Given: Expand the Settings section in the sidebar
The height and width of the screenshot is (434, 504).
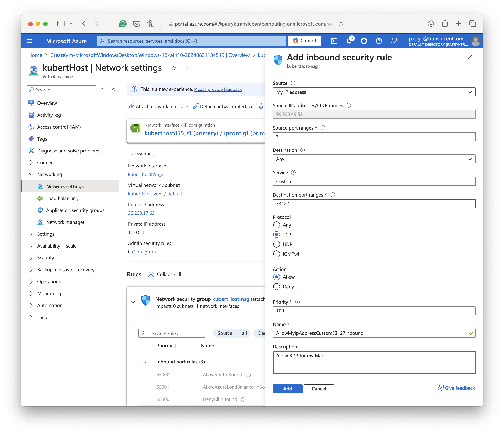Looking at the screenshot, I should pyautogui.click(x=46, y=234).
